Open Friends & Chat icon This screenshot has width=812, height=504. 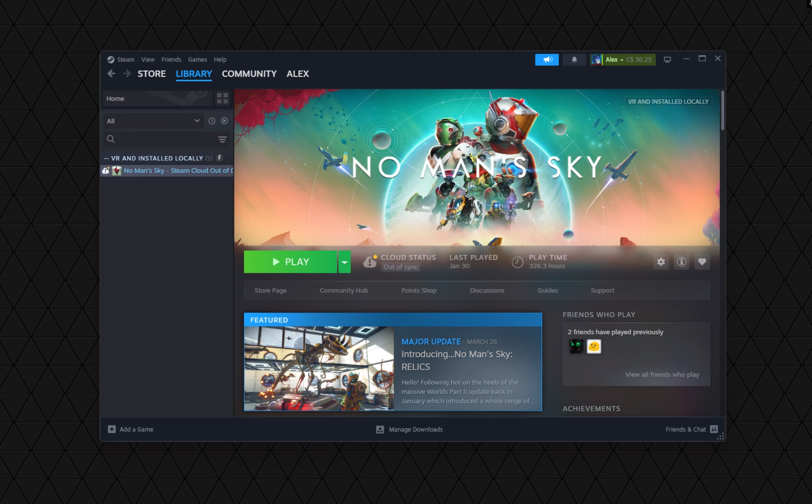click(x=714, y=429)
